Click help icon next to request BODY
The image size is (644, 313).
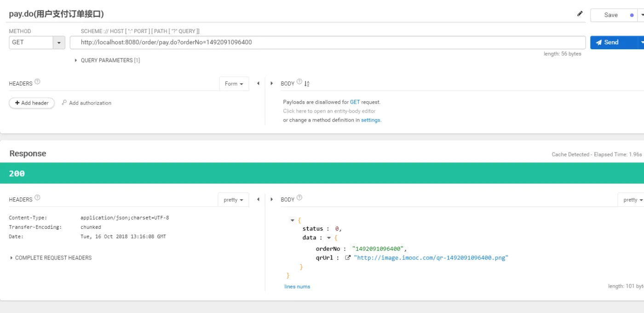299,82
